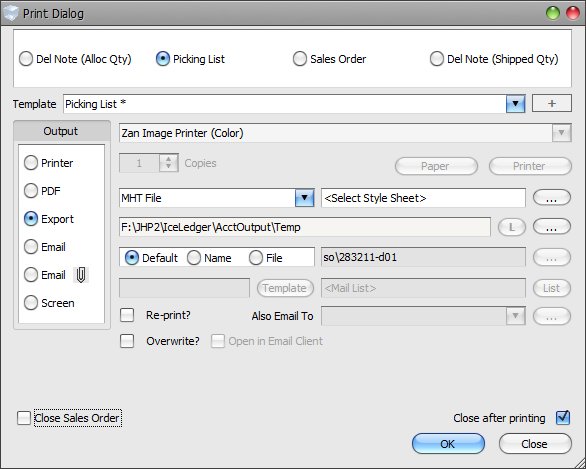The image size is (586, 469).
Task: Click the round L button beside output path
Action: tap(512, 227)
